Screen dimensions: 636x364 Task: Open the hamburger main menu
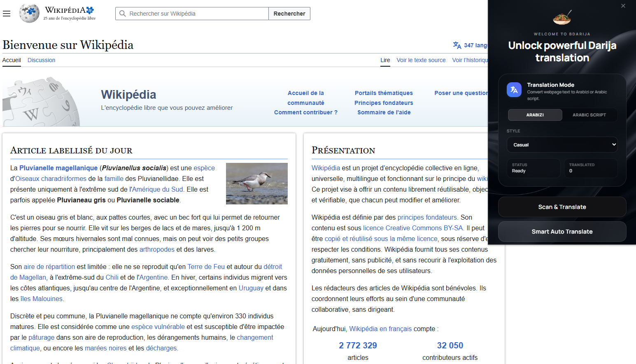(7, 14)
